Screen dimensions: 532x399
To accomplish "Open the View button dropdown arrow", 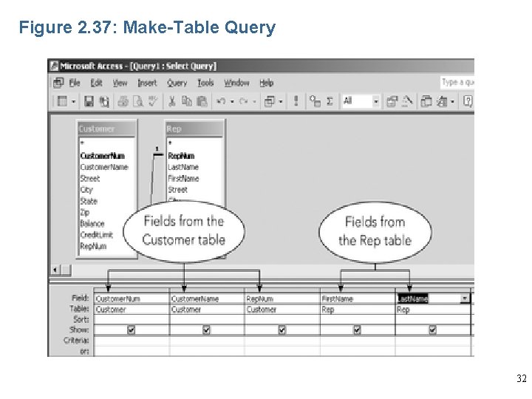I will tap(73, 101).
